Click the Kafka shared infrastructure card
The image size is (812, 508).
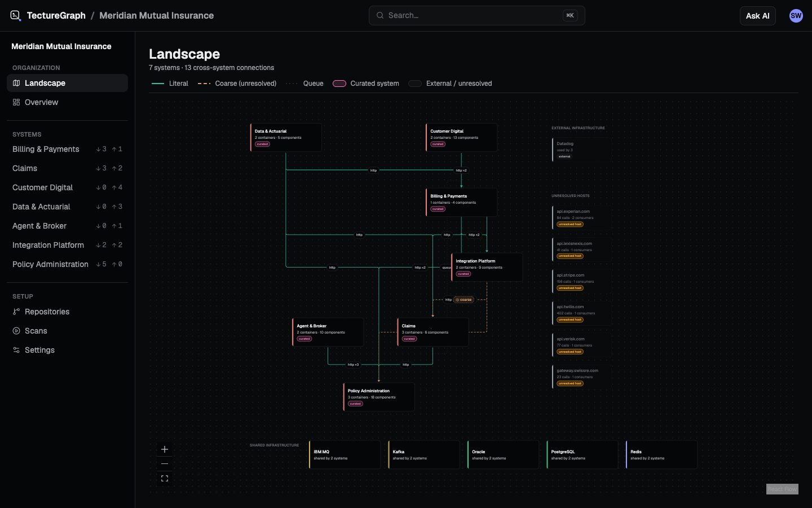(x=423, y=455)
